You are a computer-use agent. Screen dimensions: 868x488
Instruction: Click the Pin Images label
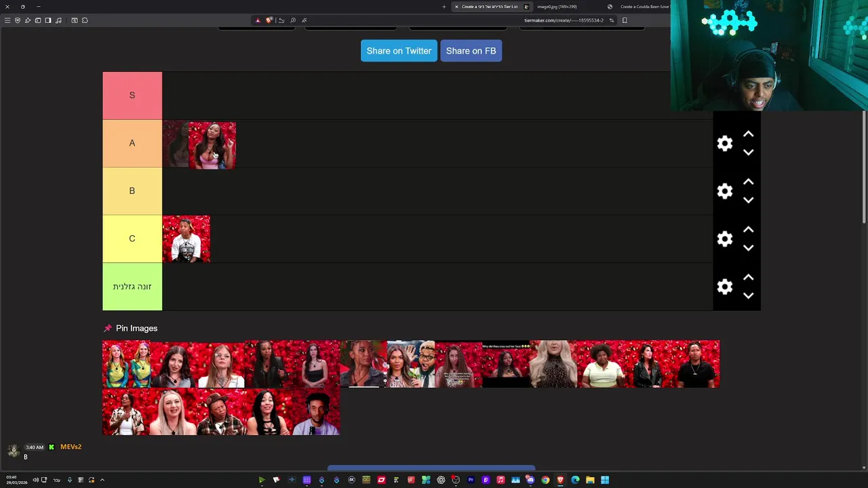click(136, 328)
